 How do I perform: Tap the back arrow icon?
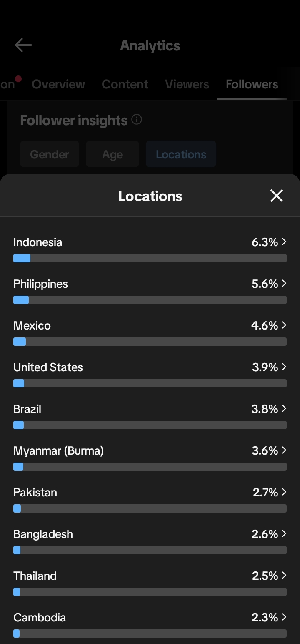23,45
